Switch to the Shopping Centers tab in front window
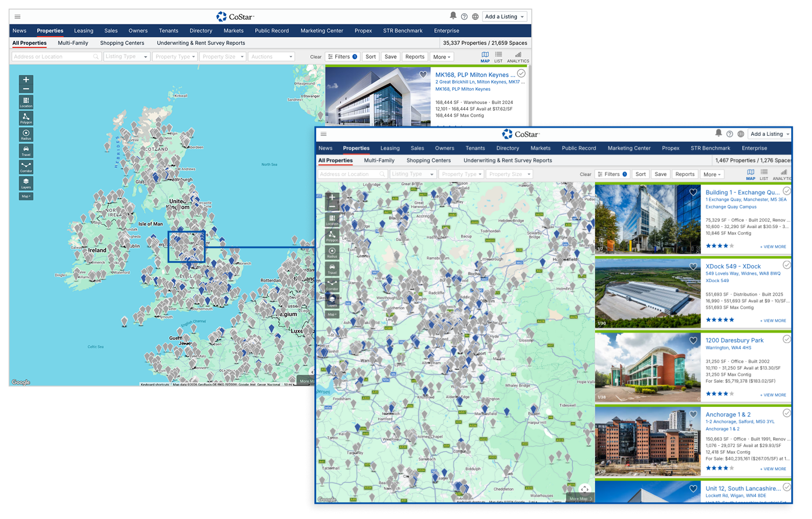 428,160
